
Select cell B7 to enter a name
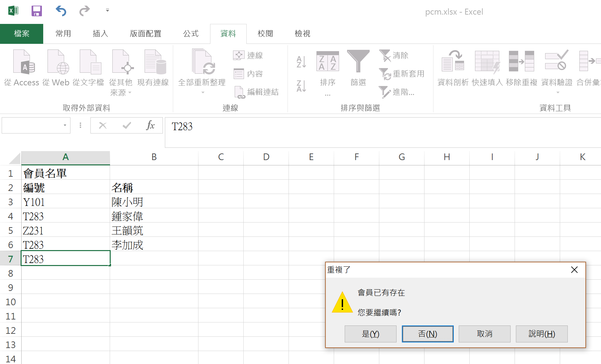click(x=154, y=259)
